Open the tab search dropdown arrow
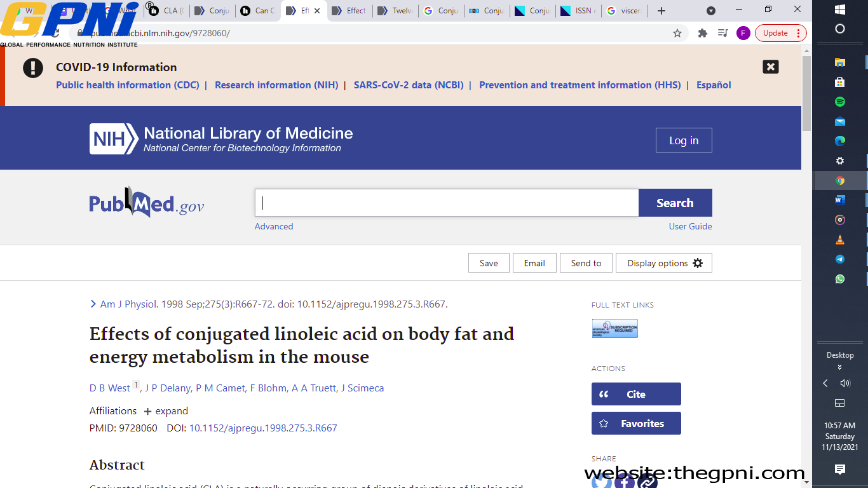868x488 pixels. [711, 11]
